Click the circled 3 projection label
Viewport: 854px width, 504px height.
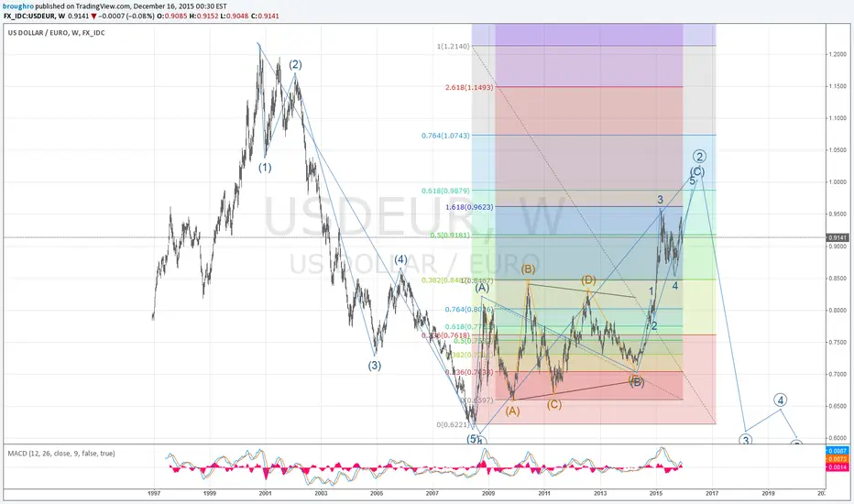click(x=745, y=439)
